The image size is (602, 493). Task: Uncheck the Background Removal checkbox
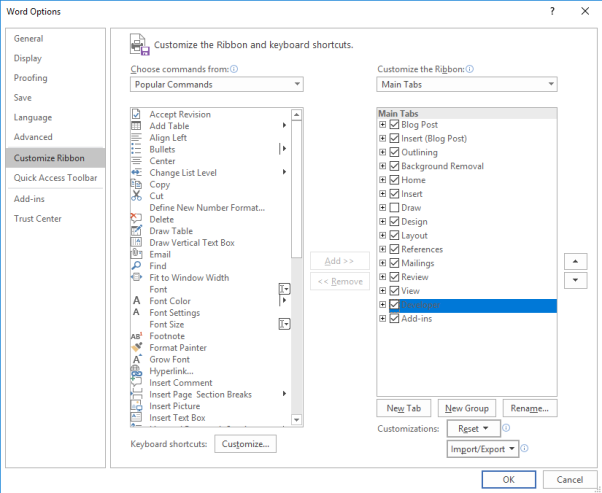(394, 166)
